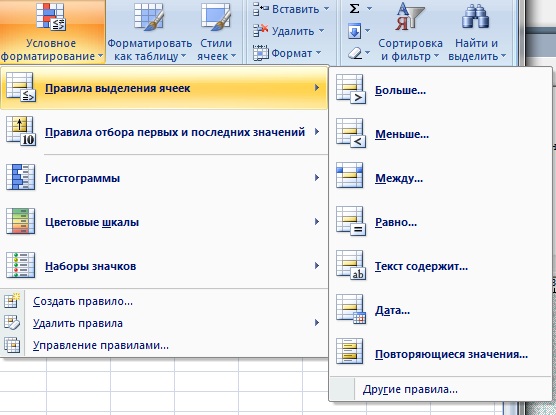Choose the Между… rule
Screen dimensions: 556x415
coord(440,178)
